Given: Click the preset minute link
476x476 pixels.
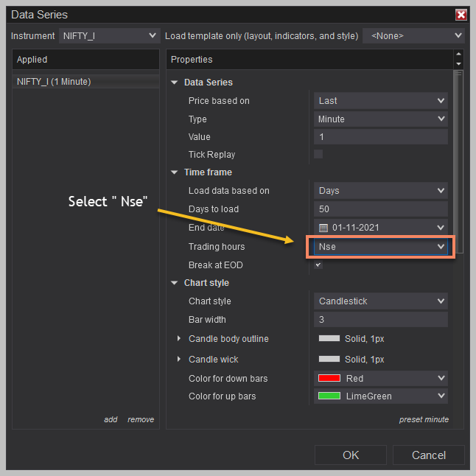Looking at the screenshot, I should pos(424,419).
